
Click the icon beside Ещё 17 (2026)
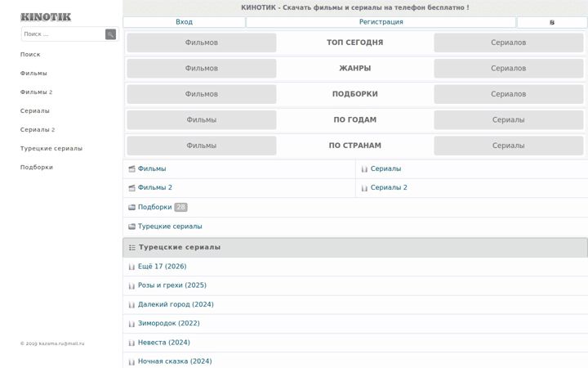[131, 267]
